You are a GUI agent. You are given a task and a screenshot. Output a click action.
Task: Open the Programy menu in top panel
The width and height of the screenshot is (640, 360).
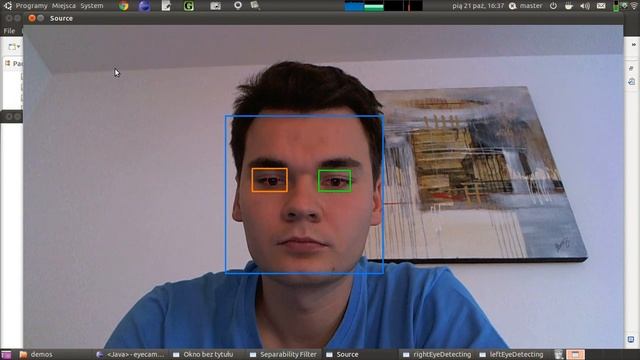(x=31, y=6)
